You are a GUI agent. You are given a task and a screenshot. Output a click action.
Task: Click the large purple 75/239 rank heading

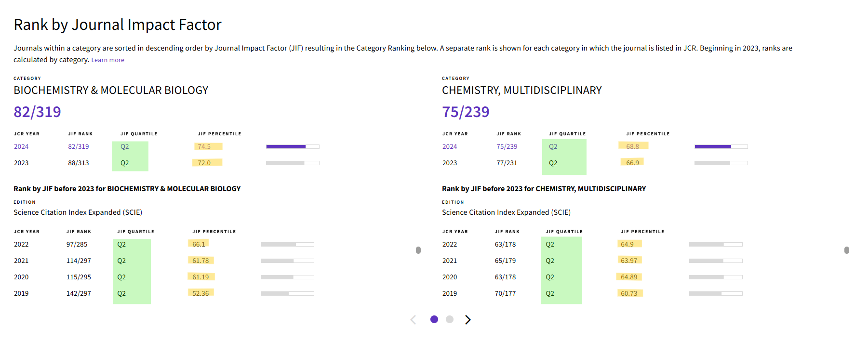pos(466,112)
